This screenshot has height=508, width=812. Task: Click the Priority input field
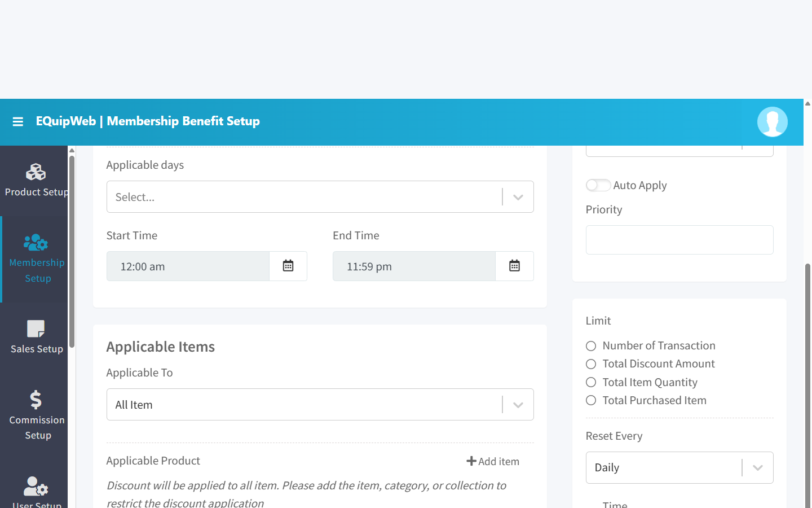679,240
